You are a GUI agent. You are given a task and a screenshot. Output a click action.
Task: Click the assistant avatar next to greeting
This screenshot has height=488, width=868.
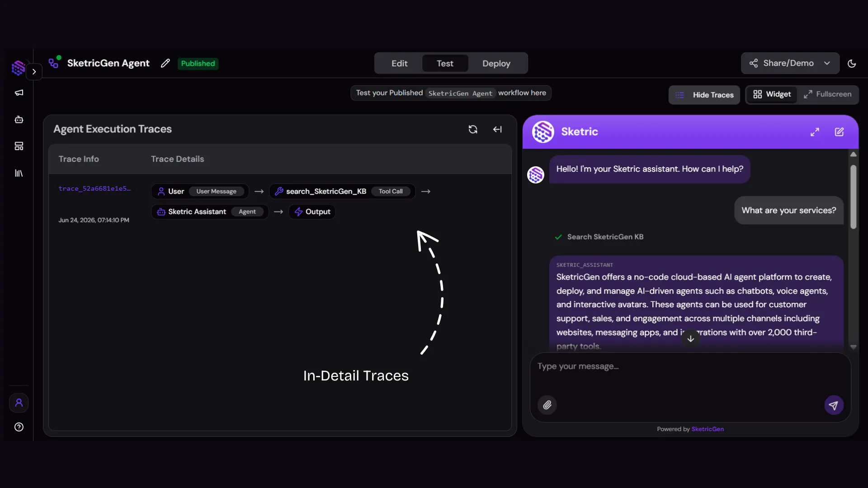pyautogui.click(x=536, y=175)
